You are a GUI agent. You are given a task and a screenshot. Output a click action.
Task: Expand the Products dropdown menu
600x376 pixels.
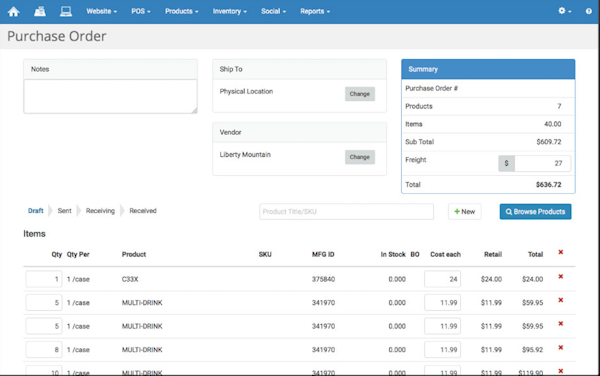click(182, 11)
